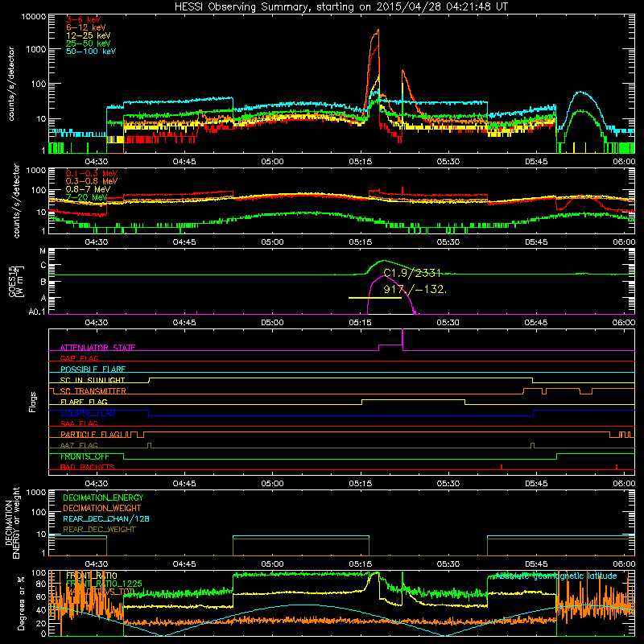Click the Degrees or % axis title
The height and width of the screenshot is (644, 644).
22,603
